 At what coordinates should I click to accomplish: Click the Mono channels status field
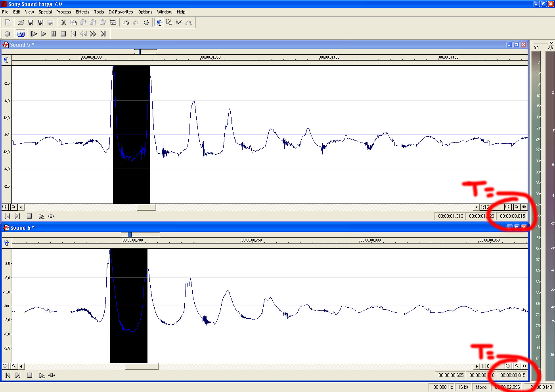(481, 387)
